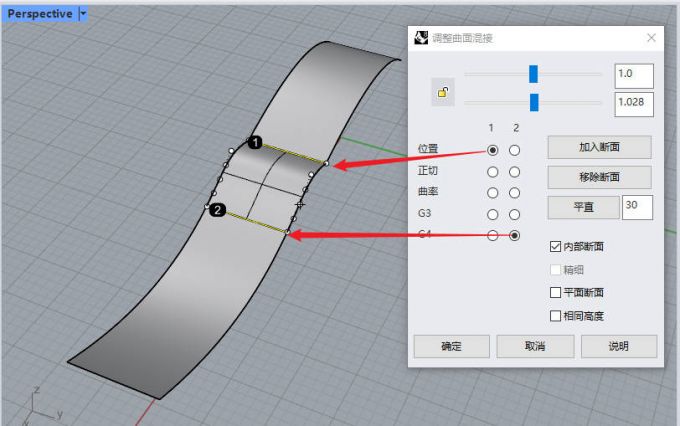Screen dimensions: 680x426
Task: Click the 位置 continuity label
Action: tap(428, 149)
